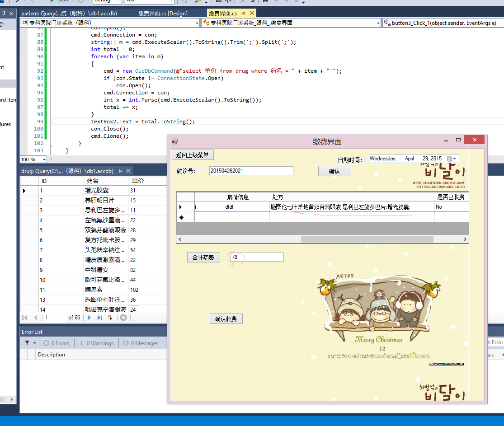Image resolution: width=504 pixels, height=426 pixels.
Task: Click the left panel scroll-right arrow
Action: (12, 400)
